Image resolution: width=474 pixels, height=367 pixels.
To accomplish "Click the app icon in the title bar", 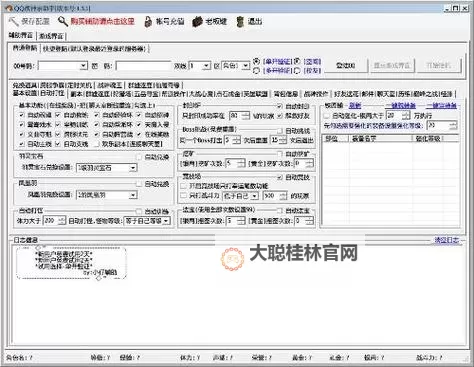I will [9, 8].
